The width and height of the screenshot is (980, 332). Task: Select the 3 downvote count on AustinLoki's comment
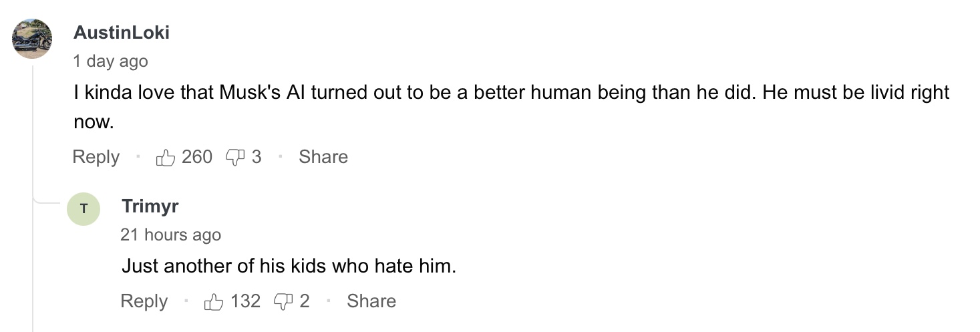[x=257, y=157]
